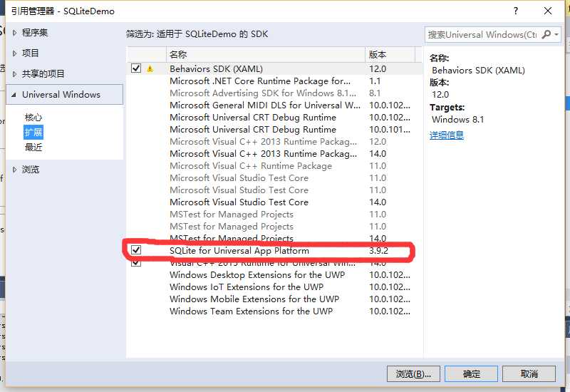570x392 pixels.
Task: Expand the 程序集 tree node
Action: point(14,33)
